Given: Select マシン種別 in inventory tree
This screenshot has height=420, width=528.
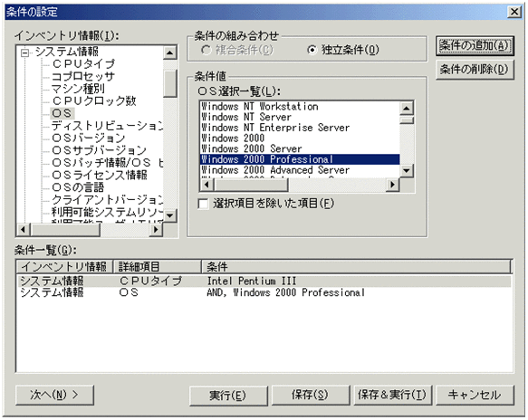Looking at the screenshot, I should point(78,89).
